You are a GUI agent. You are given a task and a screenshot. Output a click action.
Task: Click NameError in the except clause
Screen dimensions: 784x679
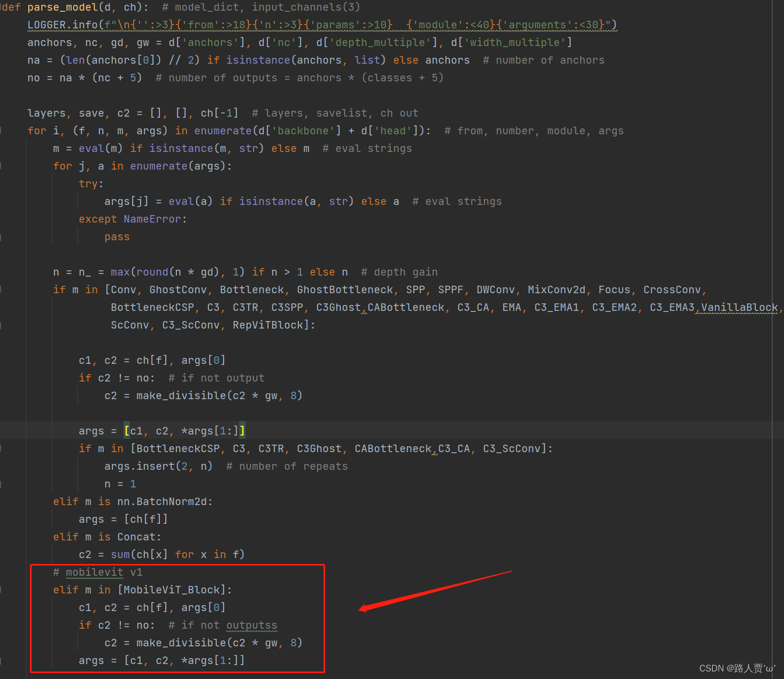pos(152,219)
